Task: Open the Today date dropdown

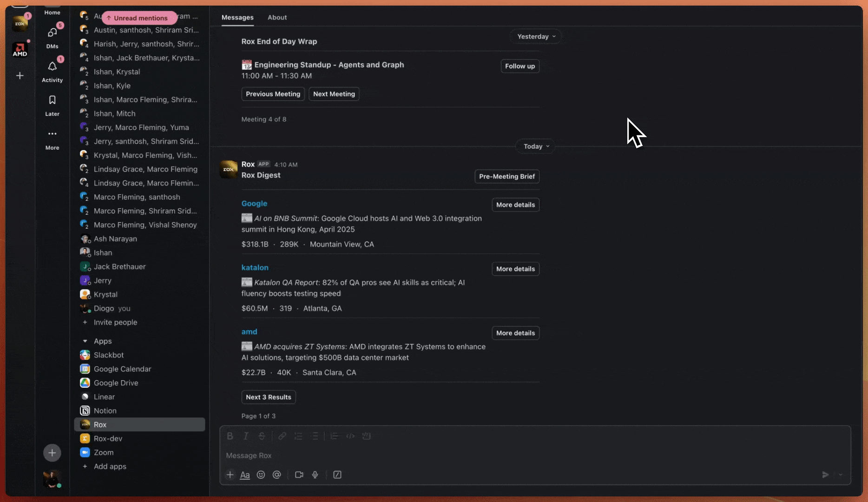Action: (x=536, y=146)
